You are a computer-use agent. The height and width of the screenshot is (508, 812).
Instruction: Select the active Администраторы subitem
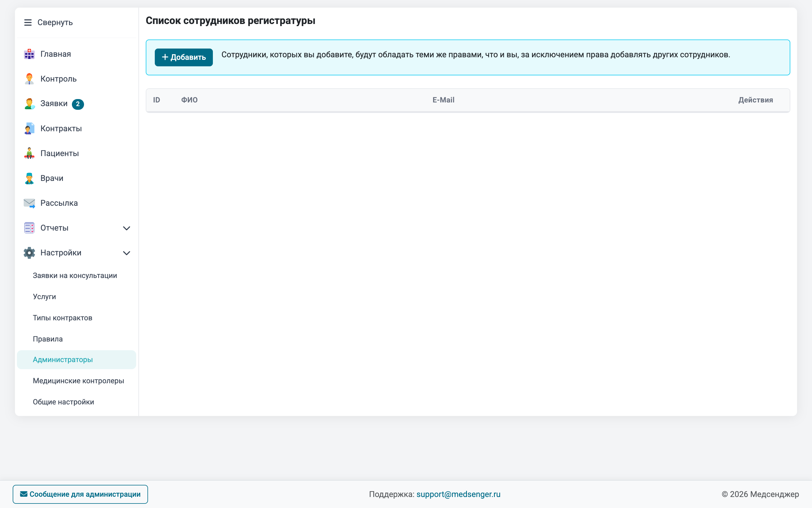[x=76, y=360]
